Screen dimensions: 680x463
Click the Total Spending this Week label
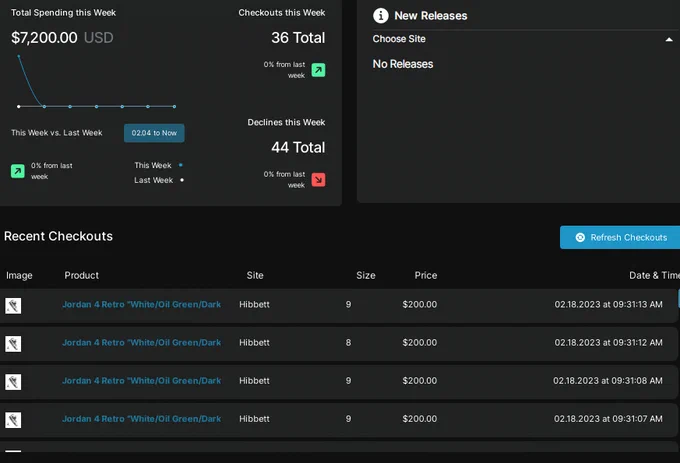tap(63, 13)
